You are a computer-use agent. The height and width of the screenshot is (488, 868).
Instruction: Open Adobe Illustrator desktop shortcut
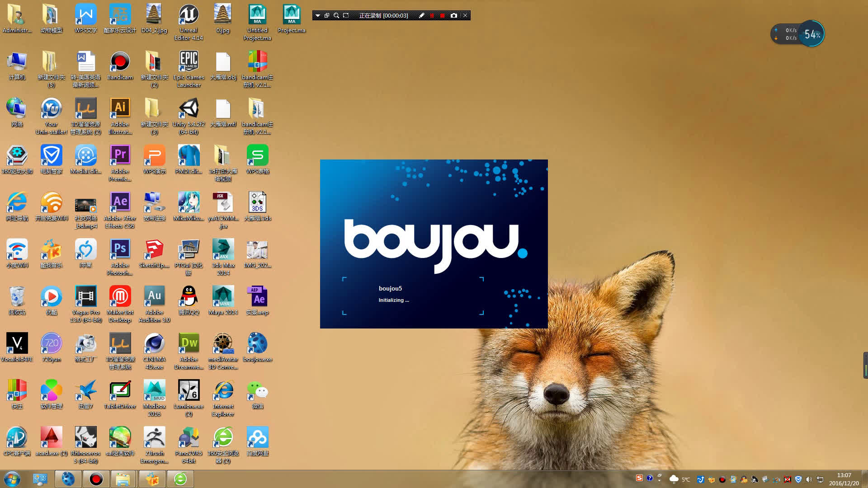120,116
